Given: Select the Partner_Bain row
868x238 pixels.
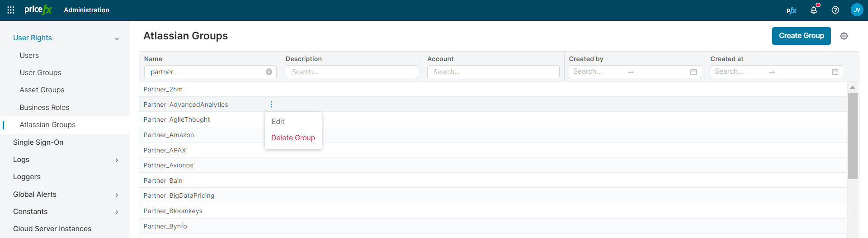Looking at the screenshot, I should (493, 181).
